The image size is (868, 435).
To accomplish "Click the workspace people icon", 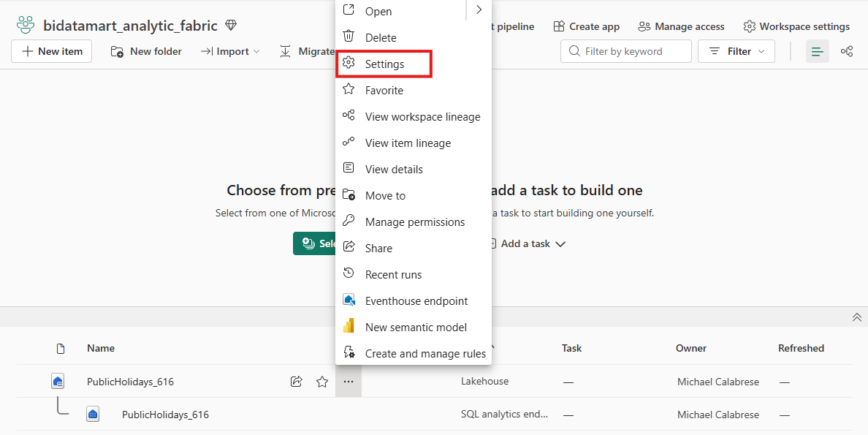I will pyautogui.click(x=26, y=26).
